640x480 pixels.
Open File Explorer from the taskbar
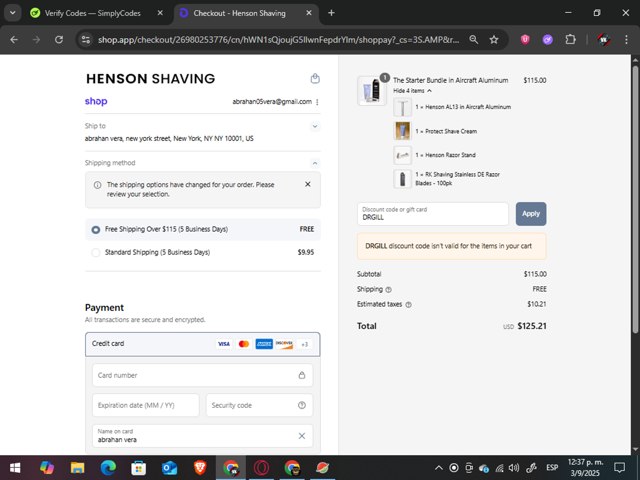(x=77, y=467)
